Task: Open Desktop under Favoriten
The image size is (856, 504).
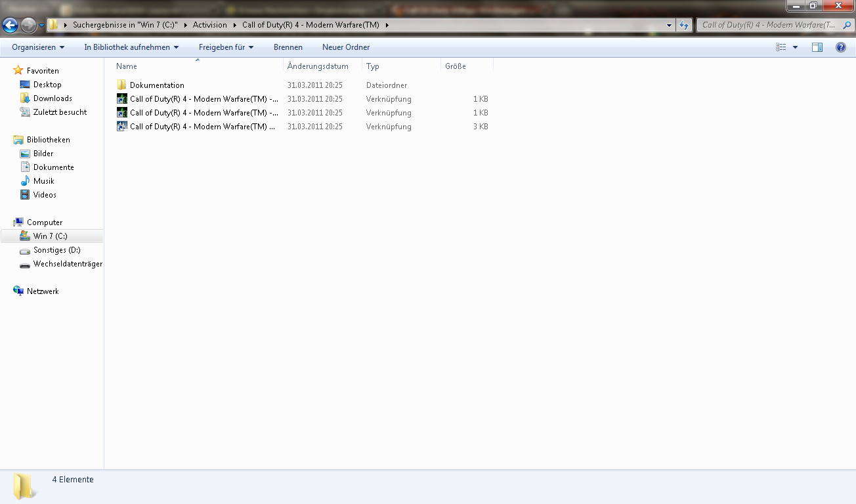Action: [x=47, y=85]
